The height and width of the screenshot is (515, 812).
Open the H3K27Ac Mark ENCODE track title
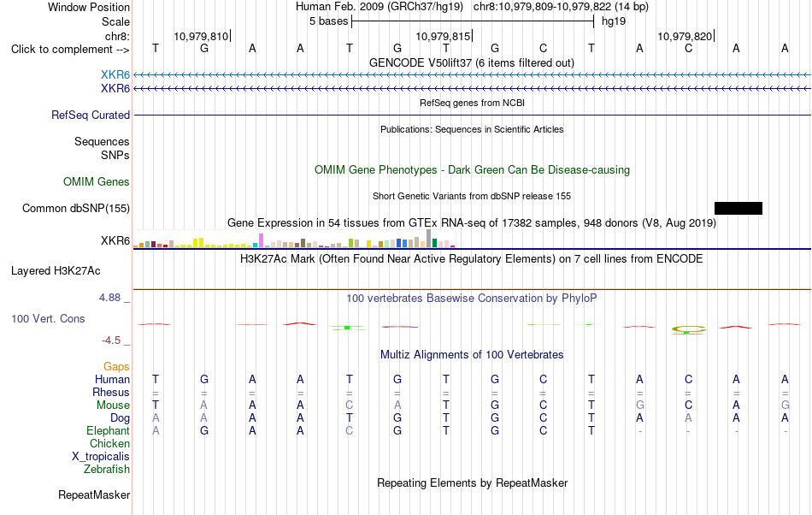472,258
